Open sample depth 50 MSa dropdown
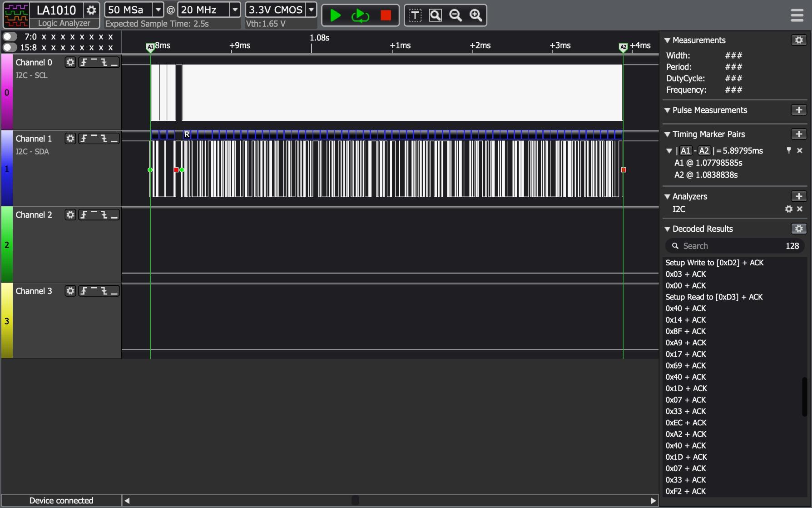 pos(158,10)
